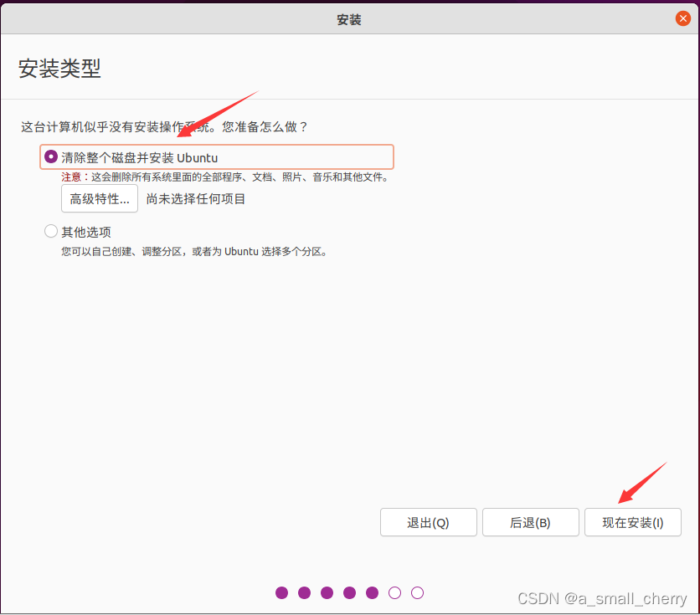Click the warning text beginning "注意：这会删除"

coord(225,177)
